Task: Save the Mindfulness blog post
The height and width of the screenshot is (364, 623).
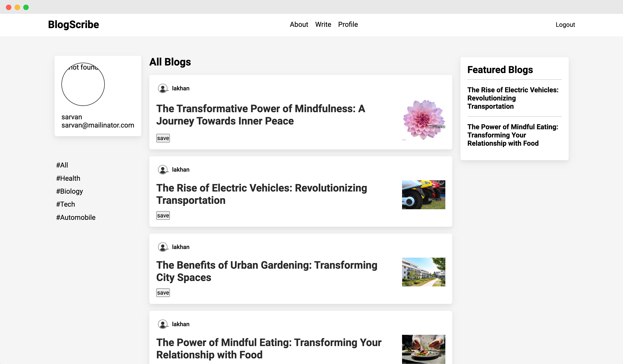Action: tap(163, 138)
